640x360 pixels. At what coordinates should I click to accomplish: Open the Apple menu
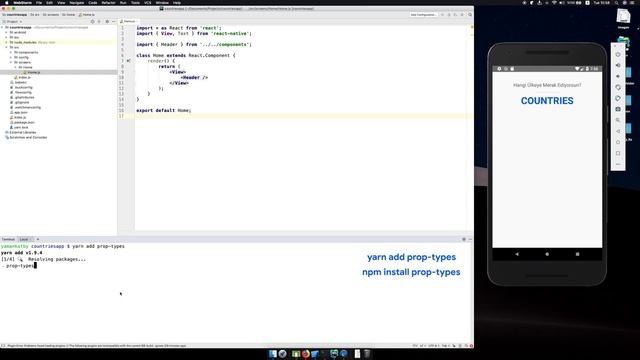tap(7, 2)
